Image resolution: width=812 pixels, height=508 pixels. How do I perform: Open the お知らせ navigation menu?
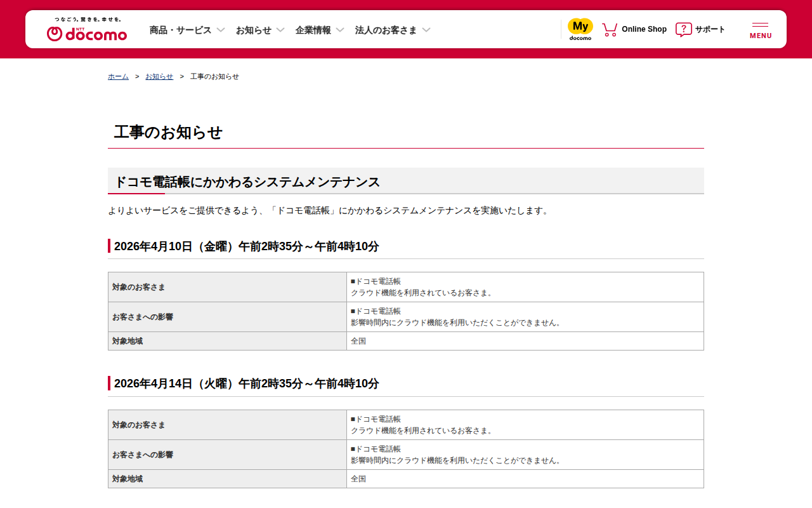[x=254, y=30]
